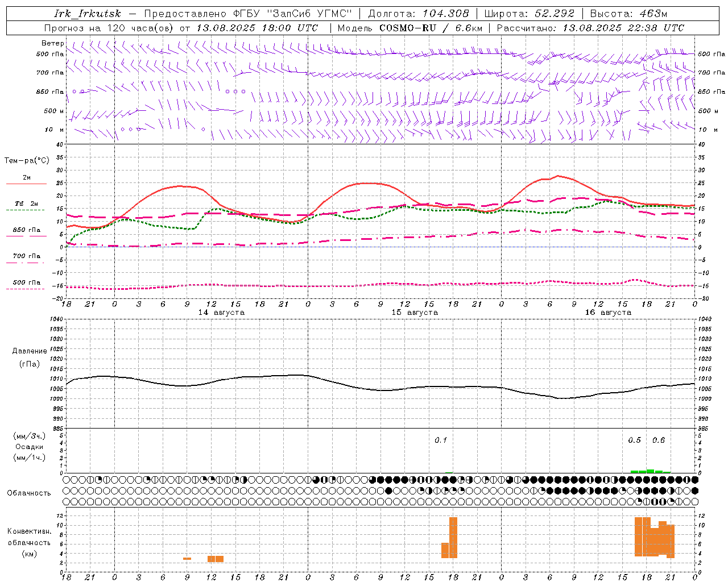Click the (мм/1ч.) precipitation unit label
This screenshot has width=728, height=582.
coord(30,458)
